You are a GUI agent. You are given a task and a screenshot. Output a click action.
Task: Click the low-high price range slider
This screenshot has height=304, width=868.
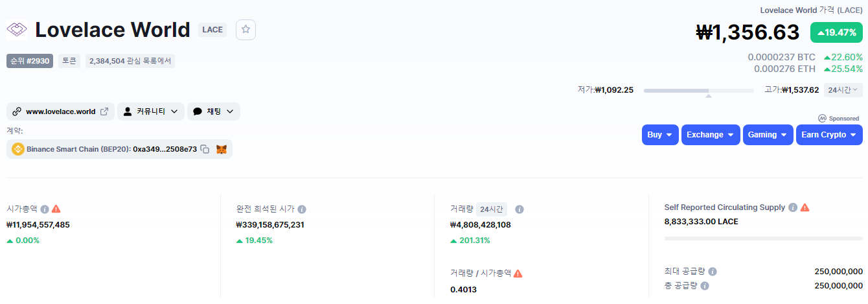[699, 91]
